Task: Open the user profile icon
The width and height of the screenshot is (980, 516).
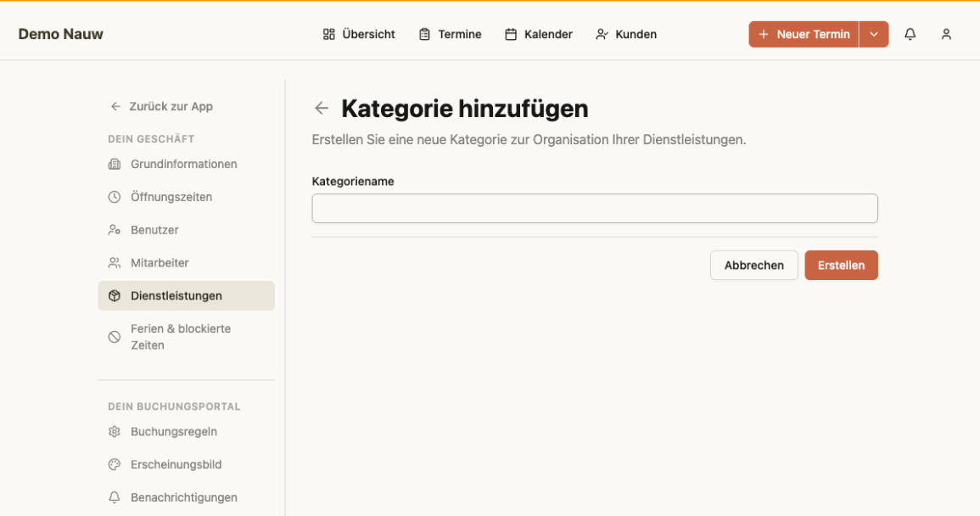Action: pyautogui.click(x=946, y=35)
